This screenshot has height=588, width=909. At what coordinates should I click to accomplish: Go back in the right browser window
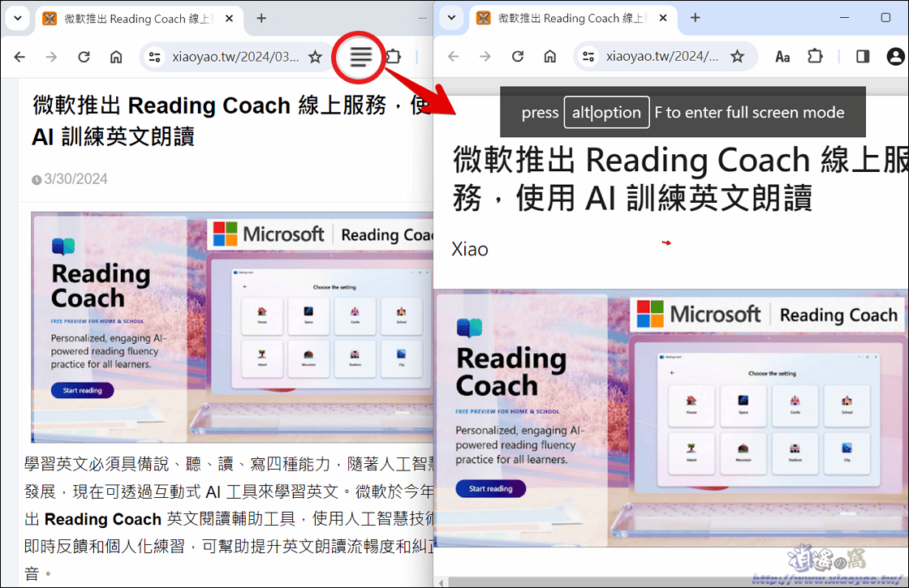pyautogui.click(x=454, y=56)
